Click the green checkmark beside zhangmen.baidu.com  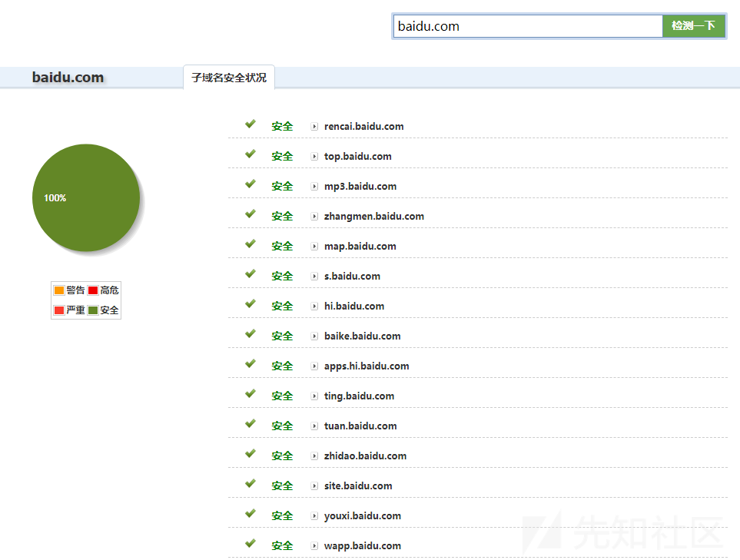pos(251,214)
